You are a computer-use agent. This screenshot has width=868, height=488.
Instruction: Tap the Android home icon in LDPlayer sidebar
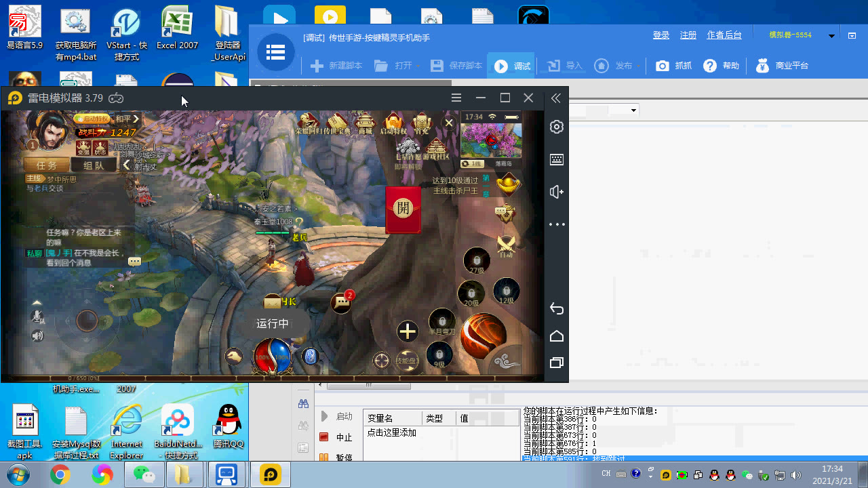(x=557, y=336)
